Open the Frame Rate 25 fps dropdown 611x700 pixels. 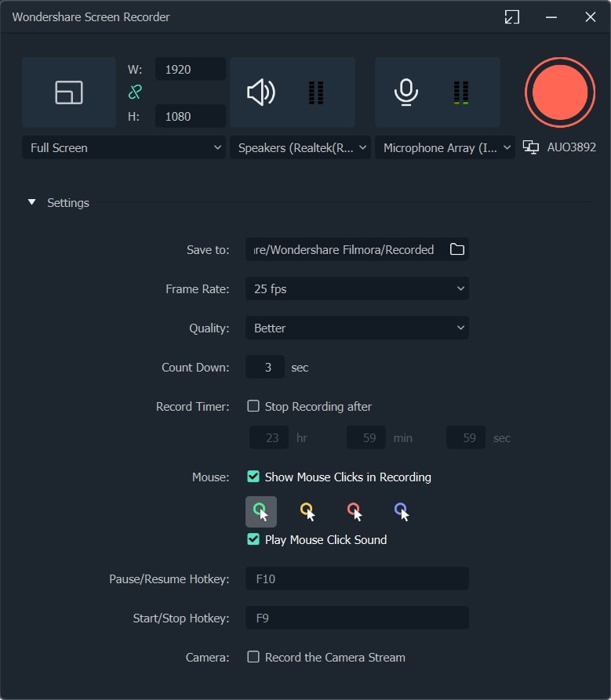[x=358, y=288]
